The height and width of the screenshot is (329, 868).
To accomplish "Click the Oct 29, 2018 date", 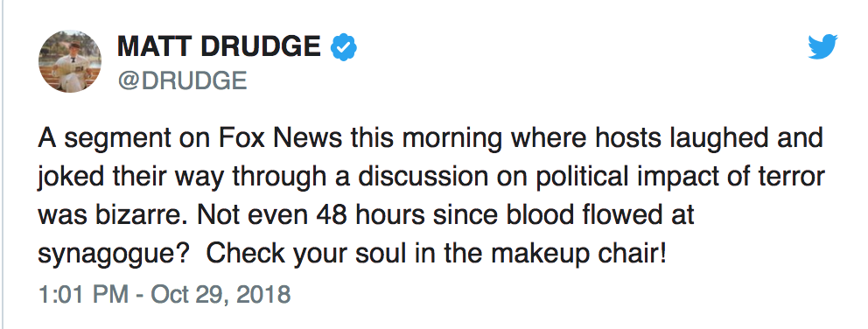I will 220,294.
